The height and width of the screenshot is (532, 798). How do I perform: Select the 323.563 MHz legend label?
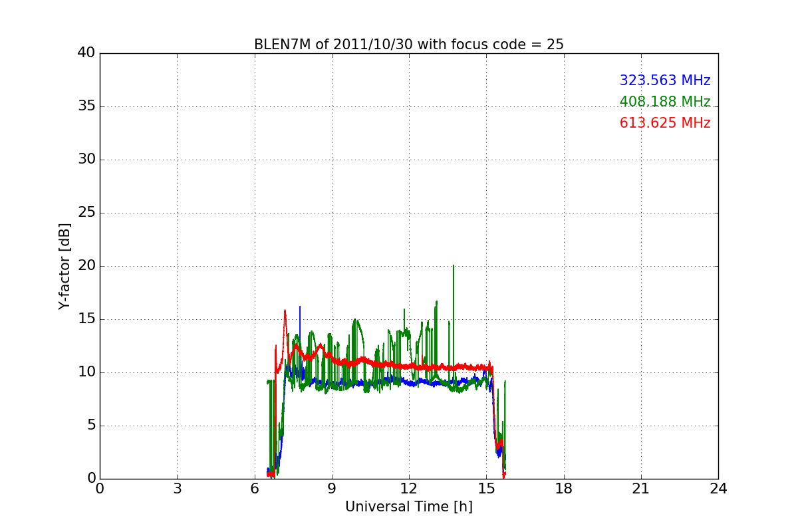(665, 80)
